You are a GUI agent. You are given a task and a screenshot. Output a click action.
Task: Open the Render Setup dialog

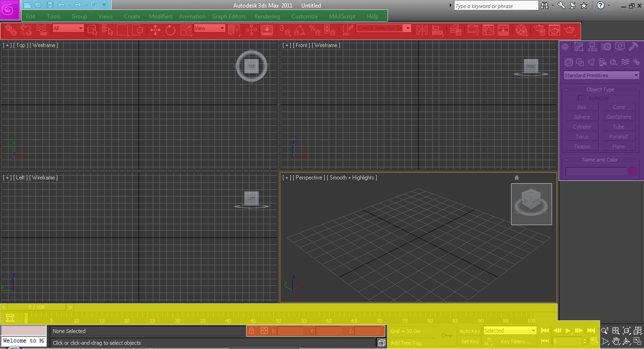point(539,31)
